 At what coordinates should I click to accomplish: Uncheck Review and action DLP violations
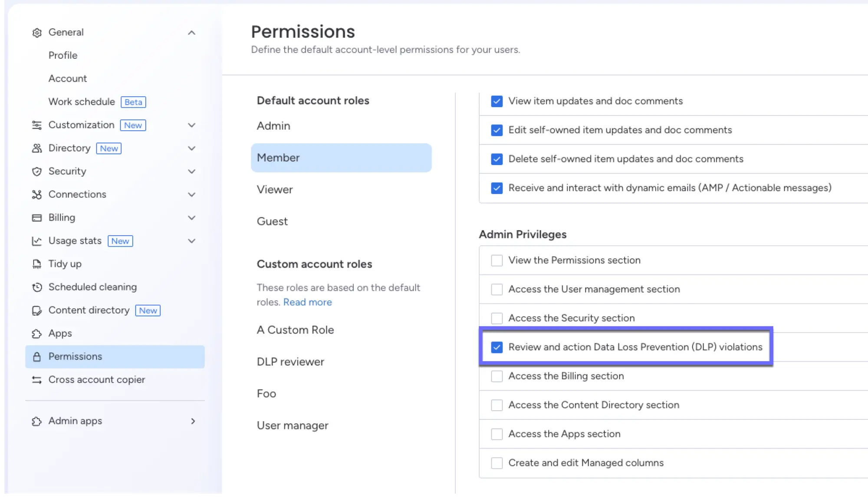(496, 347)
